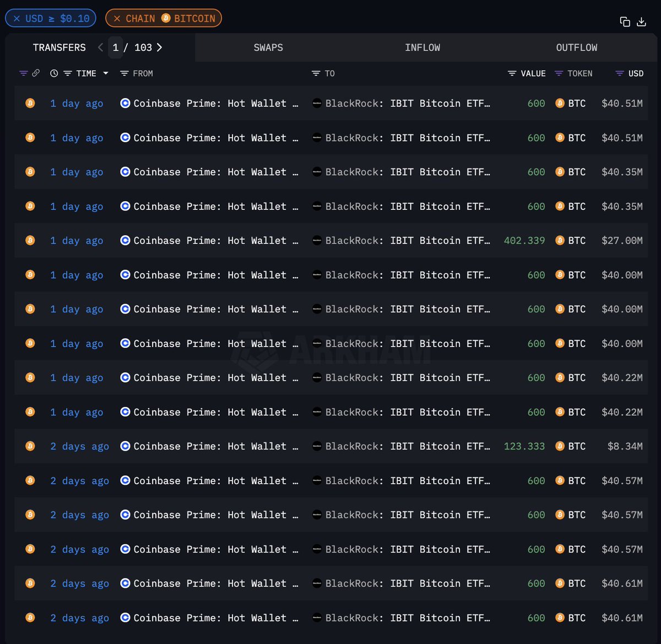Open Coinbase Prime sender in the 402.339 row
Screen dimensions: 661x644
tap(216, 241)
